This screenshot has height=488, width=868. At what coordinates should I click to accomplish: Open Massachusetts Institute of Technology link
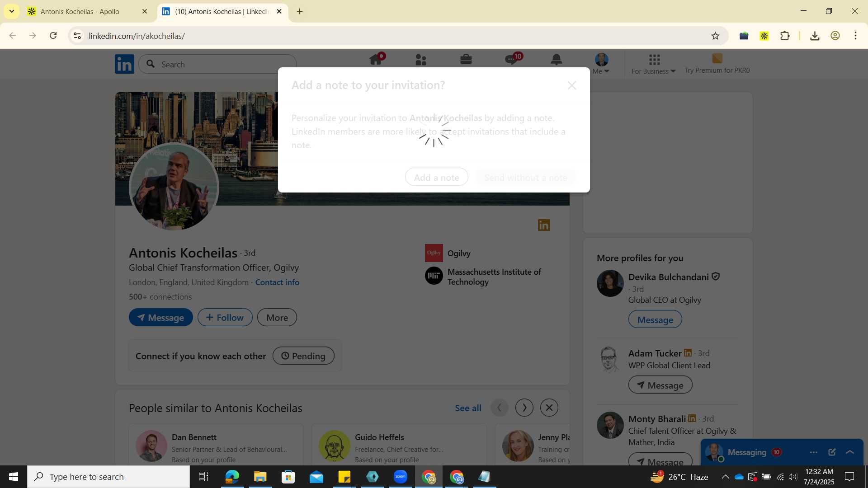tap(483, 276)
